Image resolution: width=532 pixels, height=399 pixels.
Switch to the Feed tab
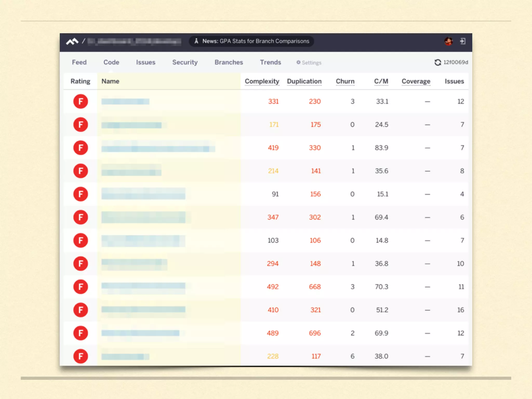coord(79,62)
